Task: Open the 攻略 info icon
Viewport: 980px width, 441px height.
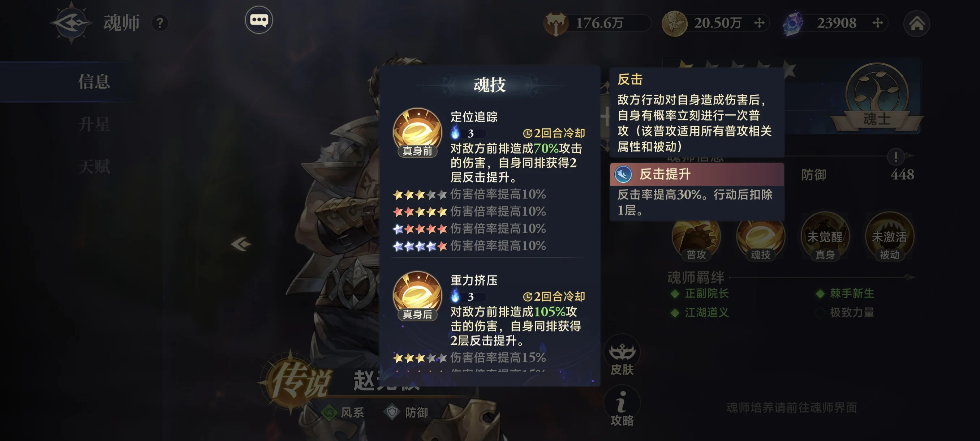Action: [x=622, y=408]
